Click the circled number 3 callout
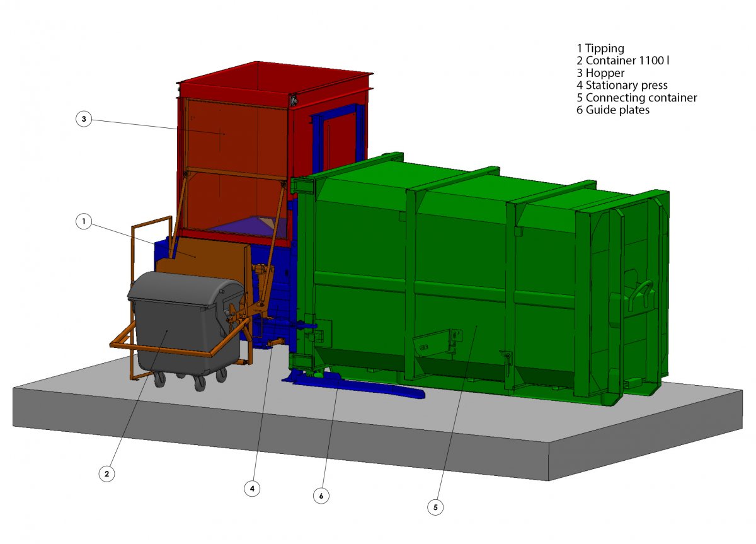The width and height of the screenshot is (756, 544). point(83,119)
